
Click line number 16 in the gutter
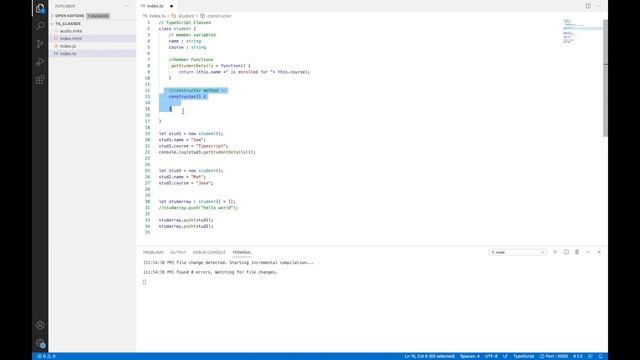click(147, 115)
